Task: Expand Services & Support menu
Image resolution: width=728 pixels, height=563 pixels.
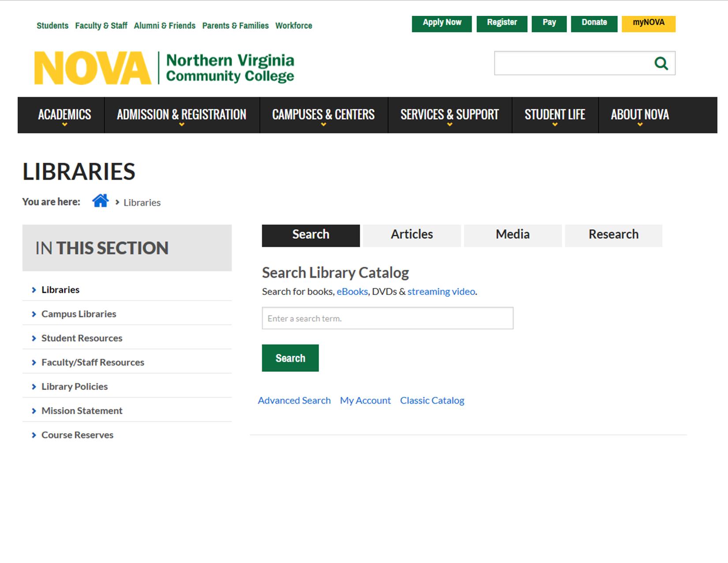Action: (x=450, y=115)
